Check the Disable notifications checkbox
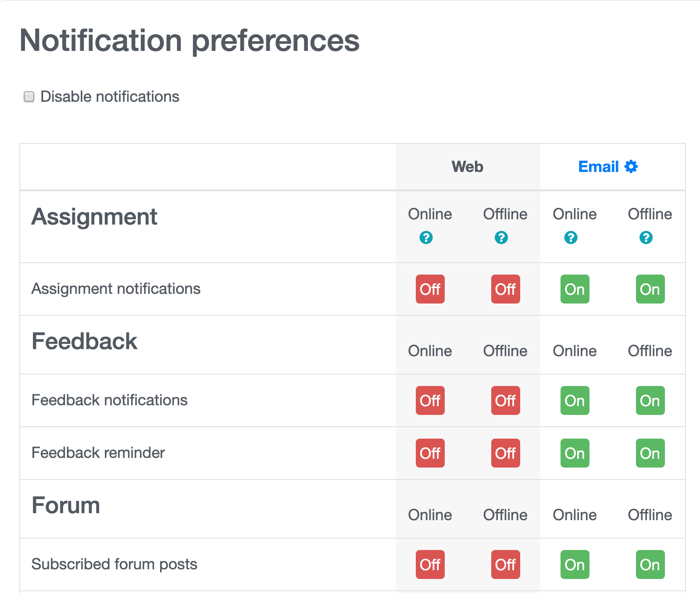The width and height of the screenshot is (700, 593). tap(29, 96)
